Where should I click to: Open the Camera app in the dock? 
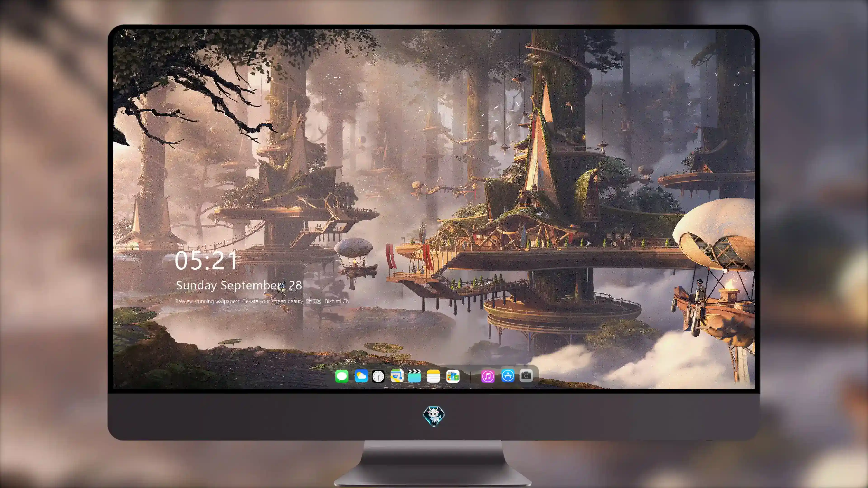[x=526, y=376]
